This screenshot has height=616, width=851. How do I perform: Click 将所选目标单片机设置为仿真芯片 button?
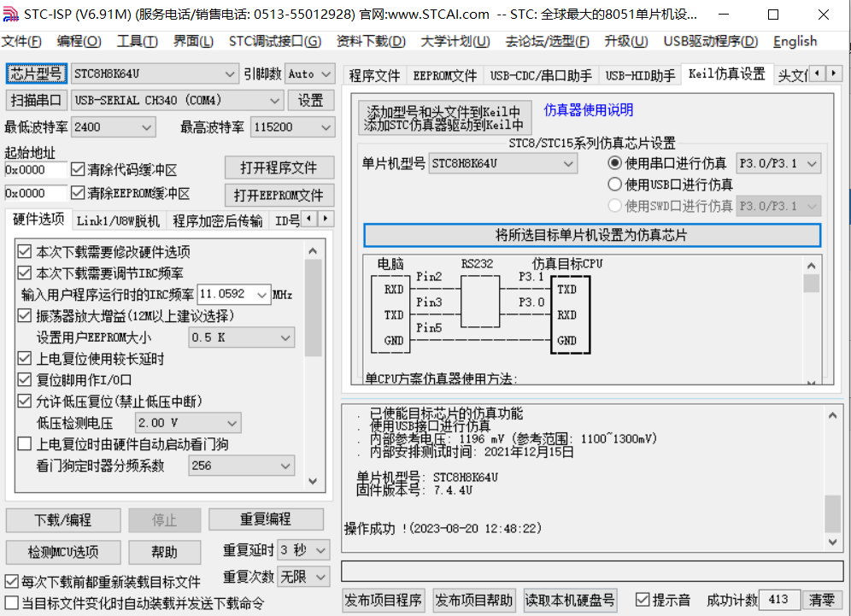click(591, 235)
